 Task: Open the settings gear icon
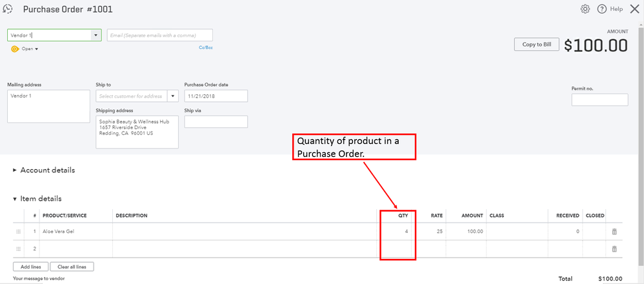(x=585, y=9)
